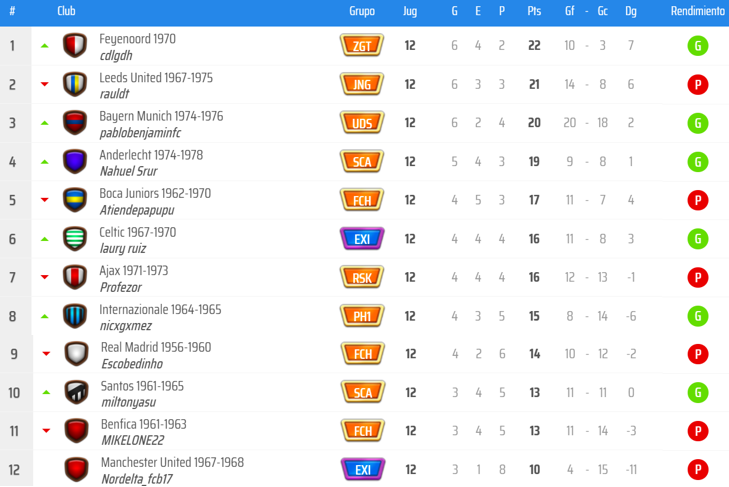Click the Celtic 1967-1970 club shield icon
729x487 pixels.
pos(75,239)
